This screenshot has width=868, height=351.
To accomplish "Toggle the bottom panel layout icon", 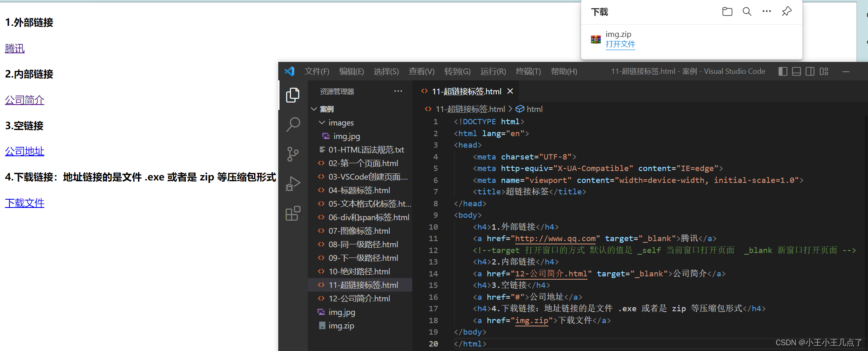I will pyautogui.click(x=796, y=71).
